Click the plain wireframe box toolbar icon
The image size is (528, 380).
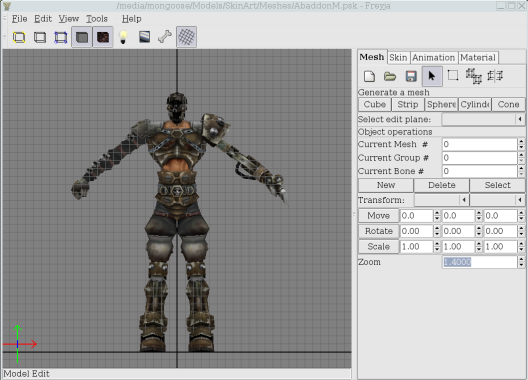[40, 37]
